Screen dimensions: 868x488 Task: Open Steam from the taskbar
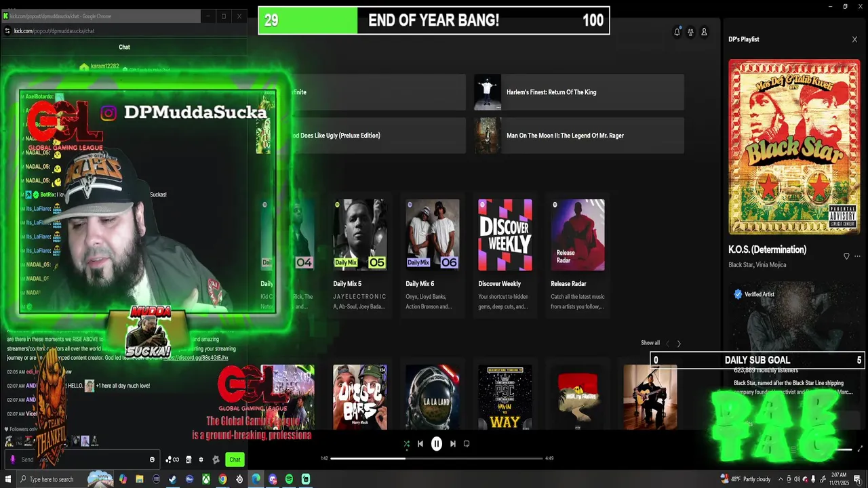172,479
